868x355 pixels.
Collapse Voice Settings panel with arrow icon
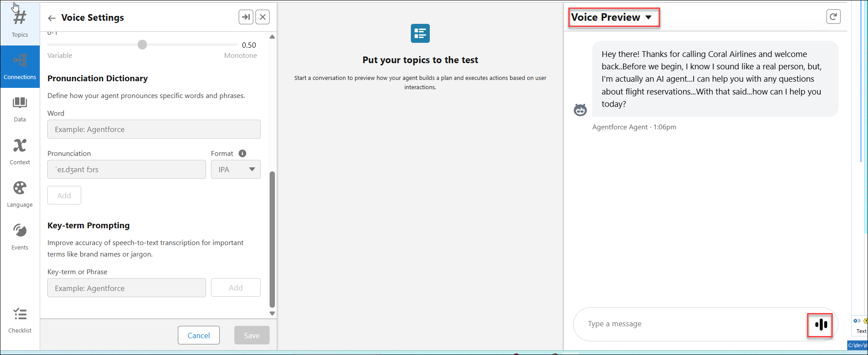246,17
